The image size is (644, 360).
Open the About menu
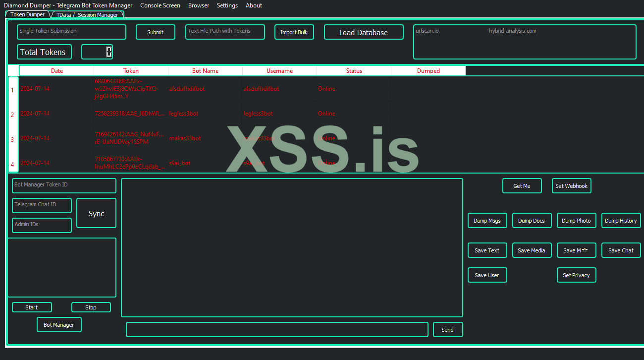(254, 5)
